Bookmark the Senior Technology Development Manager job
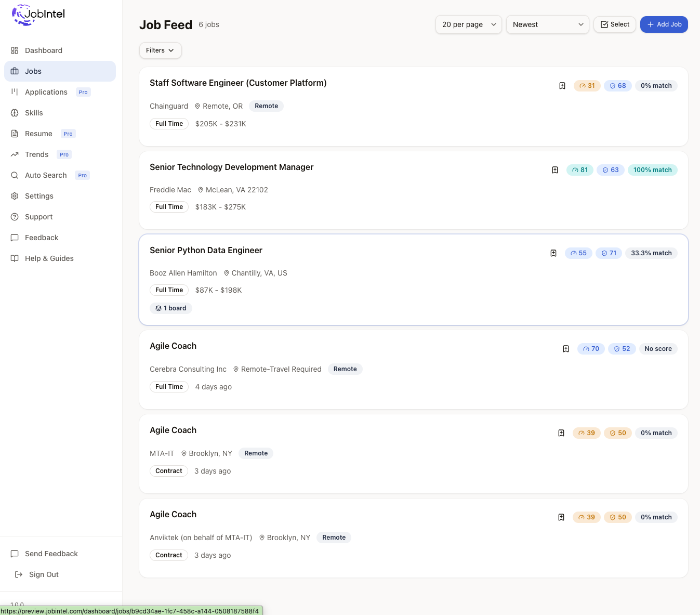This screenshot has width=700, height=615. (x=555, y=170)
